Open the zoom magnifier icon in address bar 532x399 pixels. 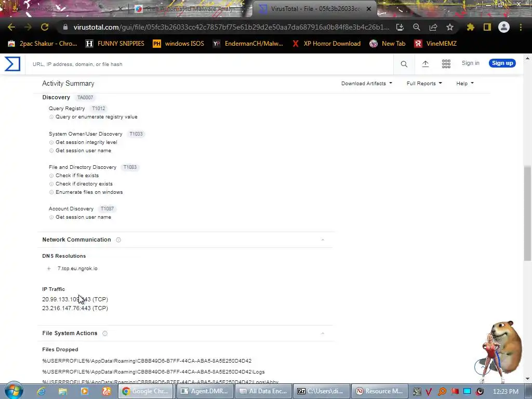pyautogui.click(x=417, y=27)
